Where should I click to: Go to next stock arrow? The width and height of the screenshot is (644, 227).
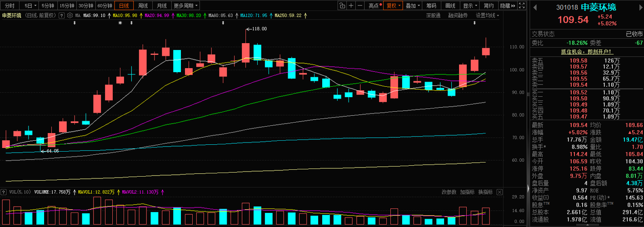pos(640,7)
